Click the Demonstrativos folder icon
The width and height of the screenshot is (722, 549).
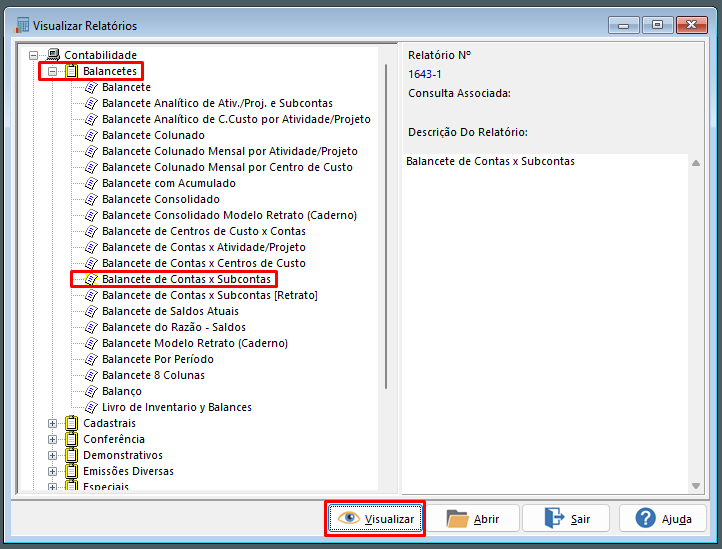[71, 455]
